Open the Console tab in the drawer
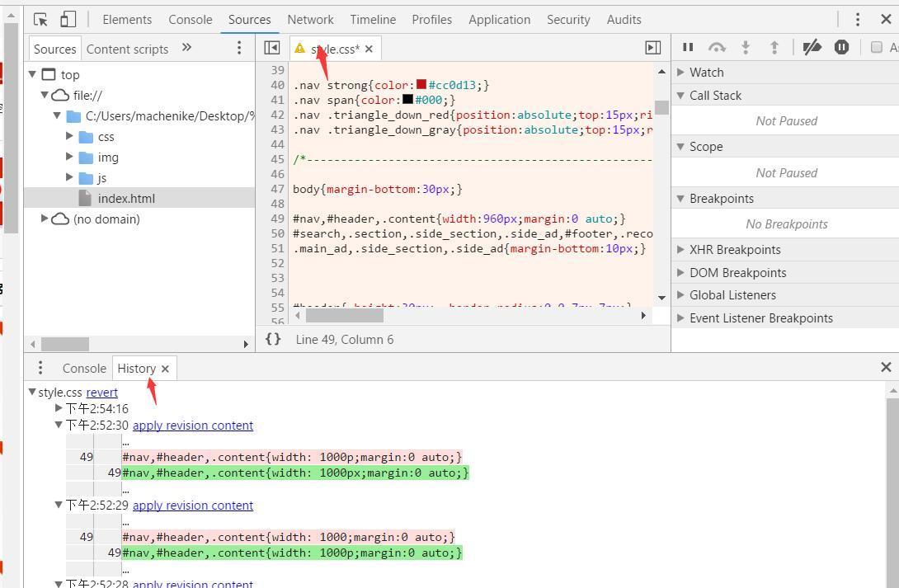 coord(84,368)
